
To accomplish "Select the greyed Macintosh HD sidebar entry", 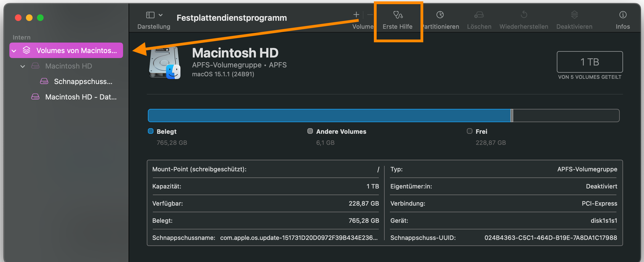I will pyautogui.click(x=68, y=66).
